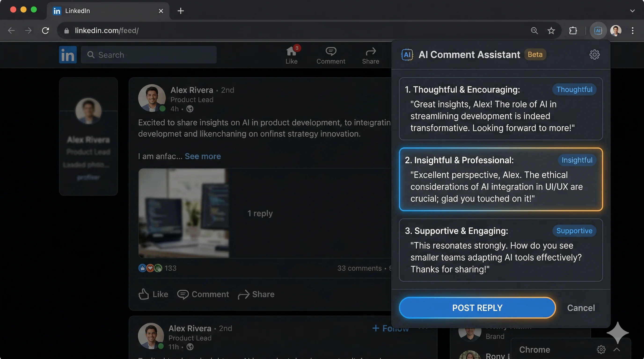
Task: Click the globe visibility icon on 4h post
Action: tap(190, 109)
